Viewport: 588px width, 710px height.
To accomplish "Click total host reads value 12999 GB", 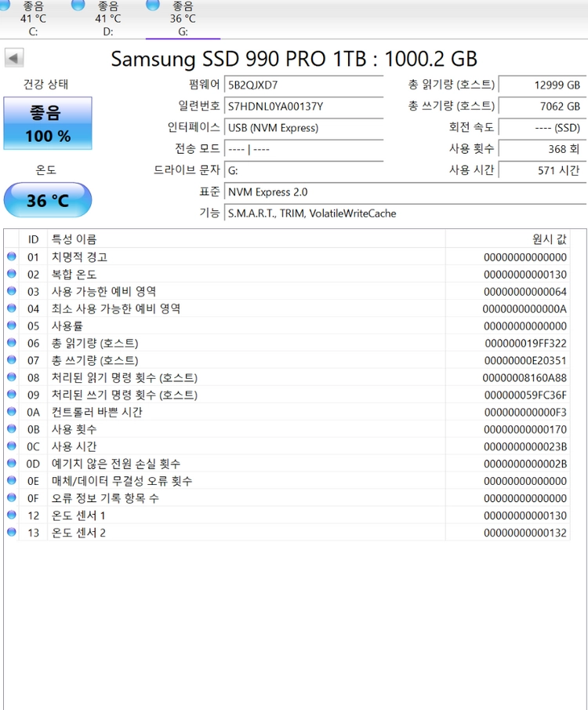I will point(543,86).
